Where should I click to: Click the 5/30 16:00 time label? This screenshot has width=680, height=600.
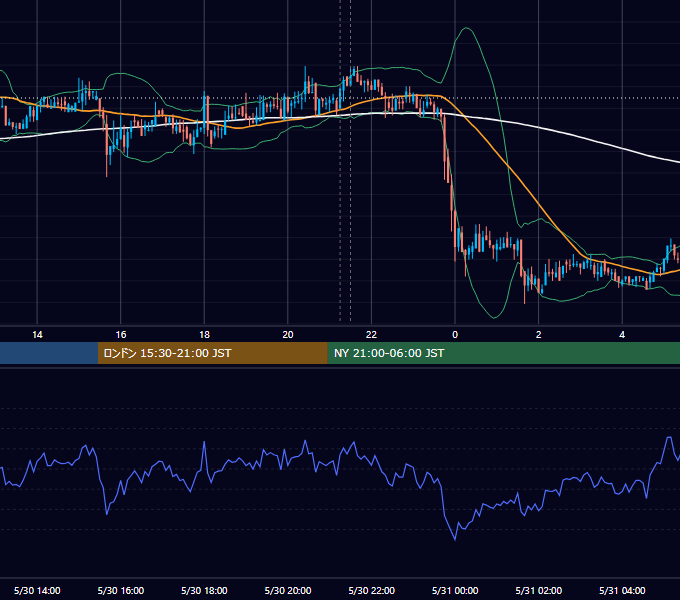[121, 590]
